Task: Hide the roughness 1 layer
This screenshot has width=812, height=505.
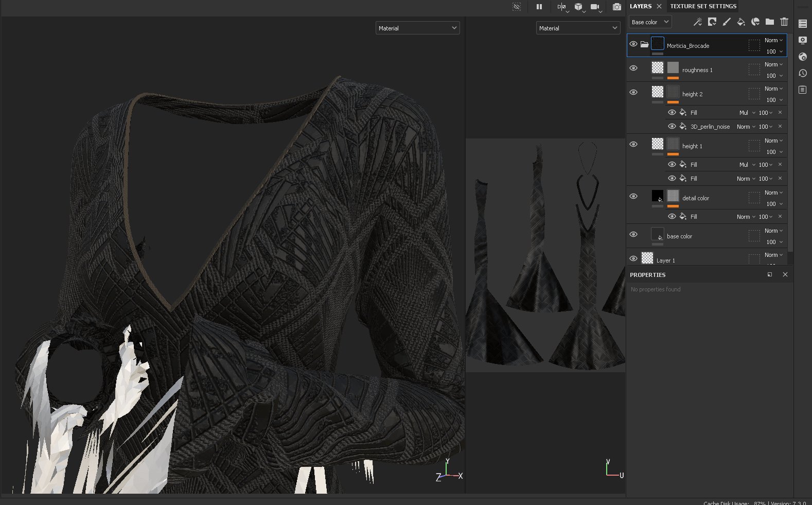Action: pyautogui.click(x=633, y=68)
